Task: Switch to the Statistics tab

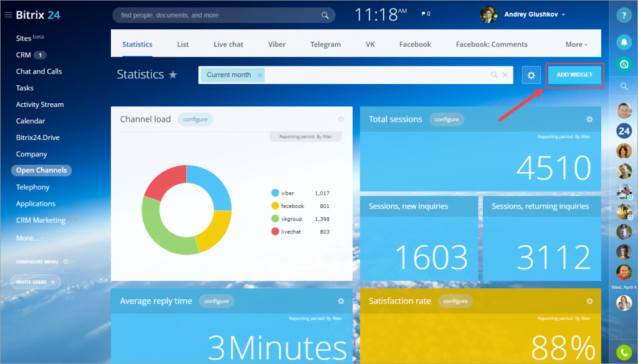Action: coord(137,44)
